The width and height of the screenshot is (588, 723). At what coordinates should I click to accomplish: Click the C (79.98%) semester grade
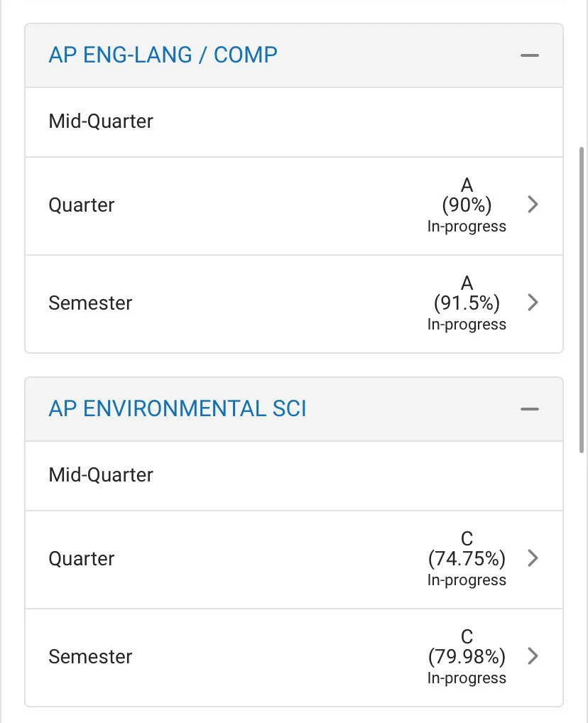pos(467,647)
